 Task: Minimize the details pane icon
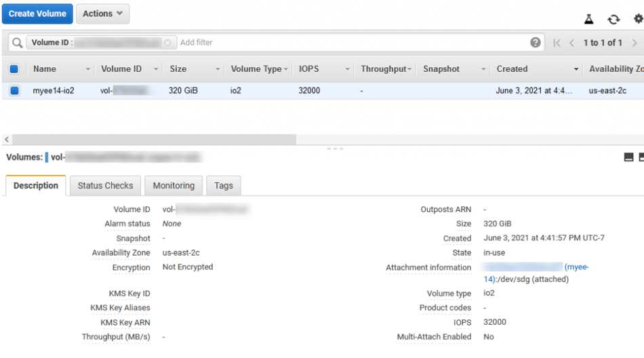tap(628, 157)
